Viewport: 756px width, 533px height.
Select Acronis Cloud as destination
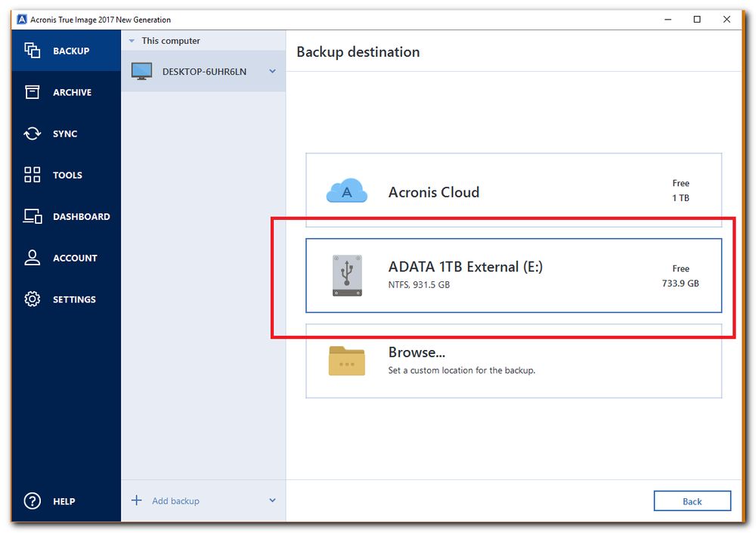(x=513, y=190)
